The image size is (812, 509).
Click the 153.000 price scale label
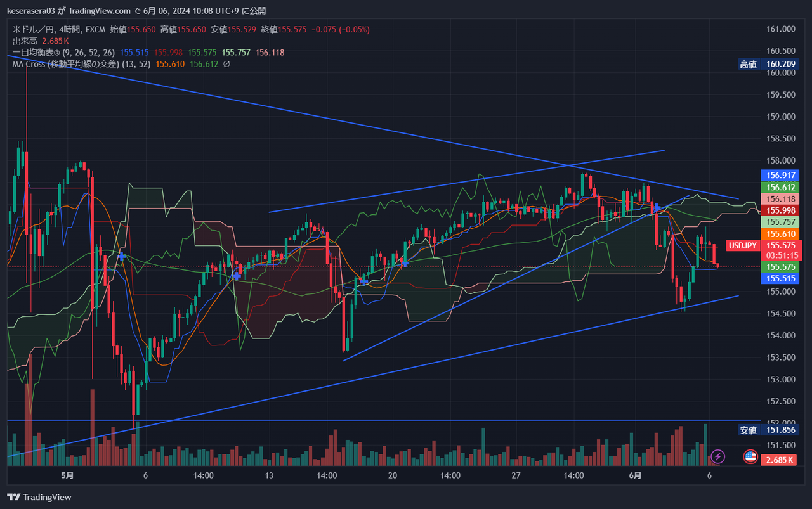781,379
